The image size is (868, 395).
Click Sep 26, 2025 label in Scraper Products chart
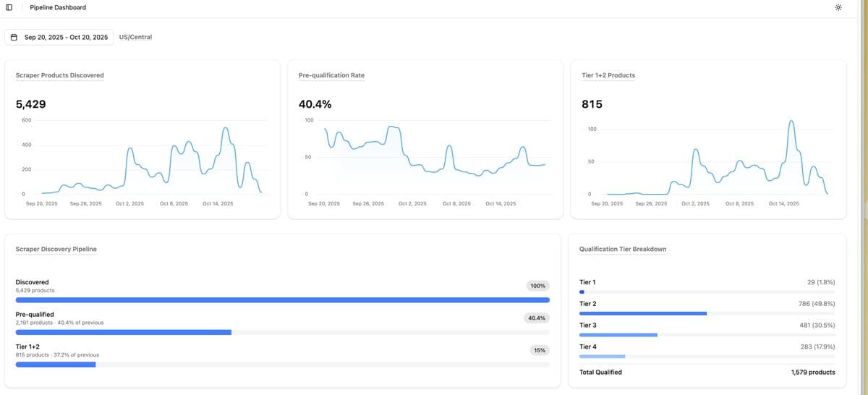[x=85, y=204]
